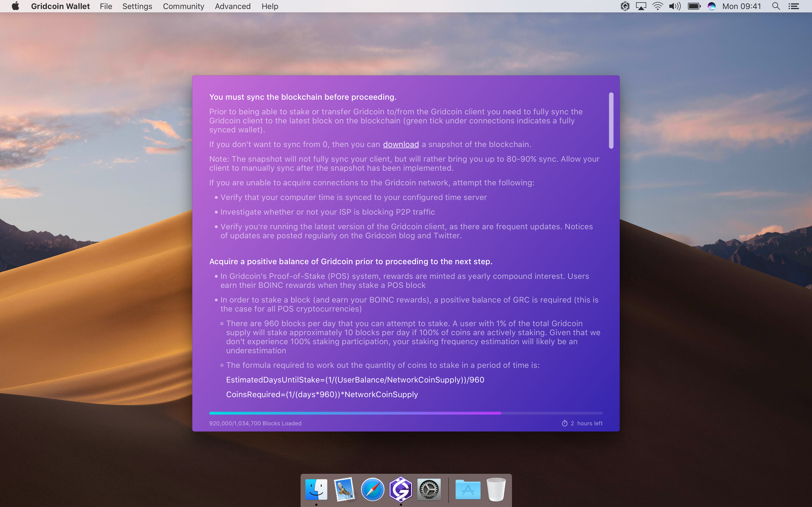This screenshot has height=507, width=812.
Task: Open the Community menu
Action: coord(183,6)
